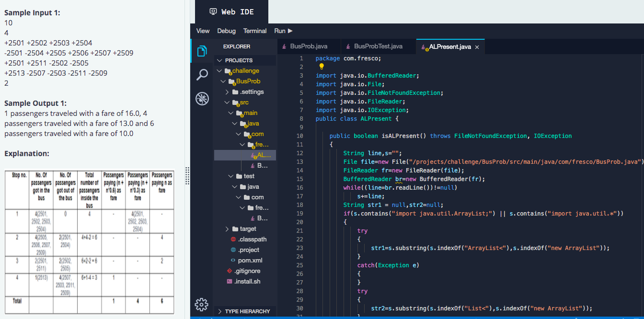Click the disable-bug icon in the sidebar
This screenshot has width=644, height=319.
[202, 98]
